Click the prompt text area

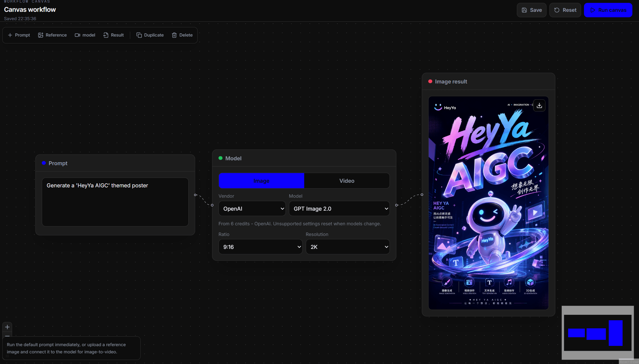pos(115,202)
